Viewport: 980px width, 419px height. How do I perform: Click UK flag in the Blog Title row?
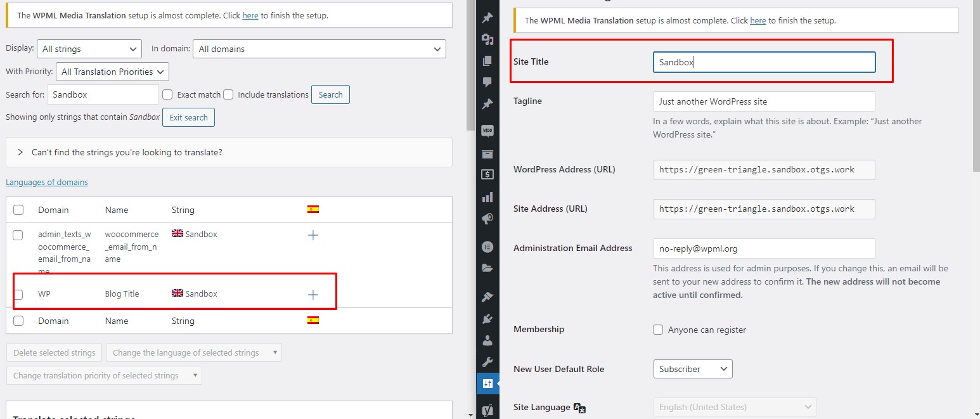[x=177, y=293]
